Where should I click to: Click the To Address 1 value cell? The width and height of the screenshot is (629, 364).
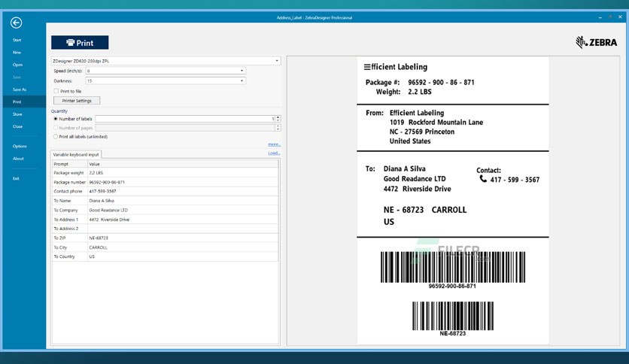183,220
